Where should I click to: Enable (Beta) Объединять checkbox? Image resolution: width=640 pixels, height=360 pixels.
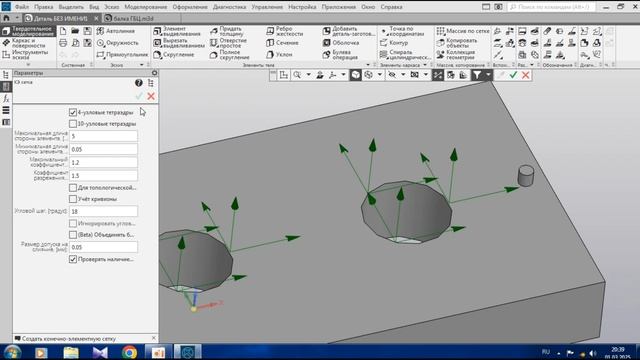(73, 235)
